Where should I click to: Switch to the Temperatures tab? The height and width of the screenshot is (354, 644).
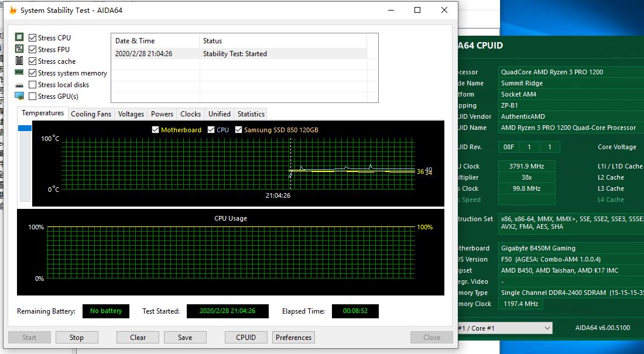(43, 113)
